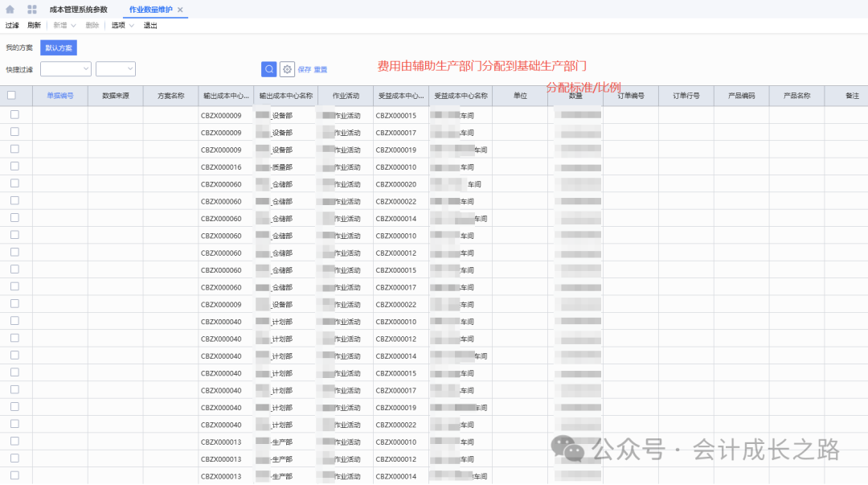Click the 重置 link to reset filters
The image size is (868, 485).
pos(321,70)
